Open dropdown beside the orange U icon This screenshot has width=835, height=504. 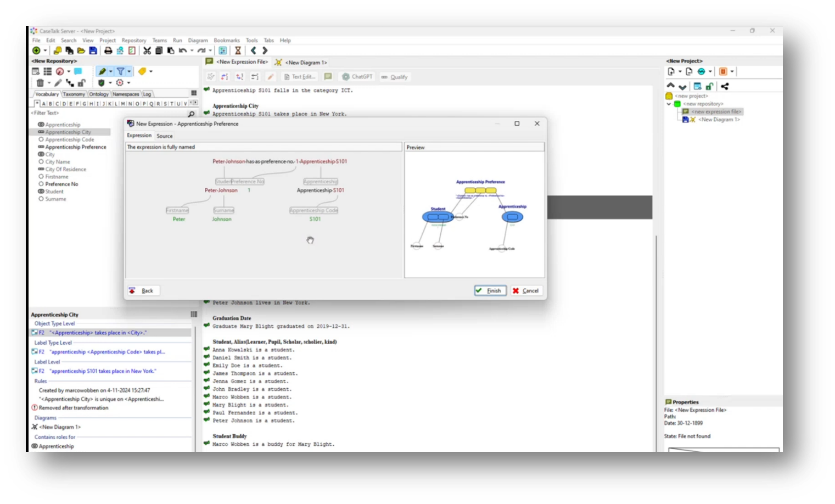click(732, 71)
